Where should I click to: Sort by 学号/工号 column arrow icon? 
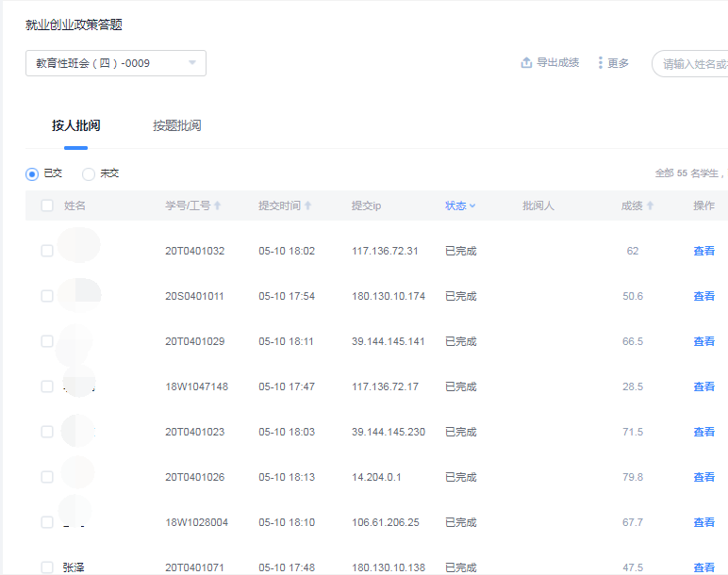218,205
